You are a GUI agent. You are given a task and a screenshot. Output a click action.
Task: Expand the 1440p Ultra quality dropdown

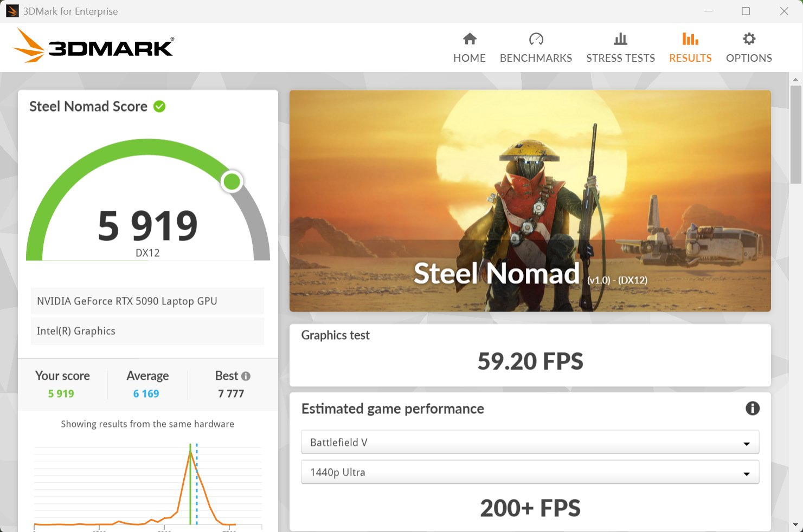[530, 472]
